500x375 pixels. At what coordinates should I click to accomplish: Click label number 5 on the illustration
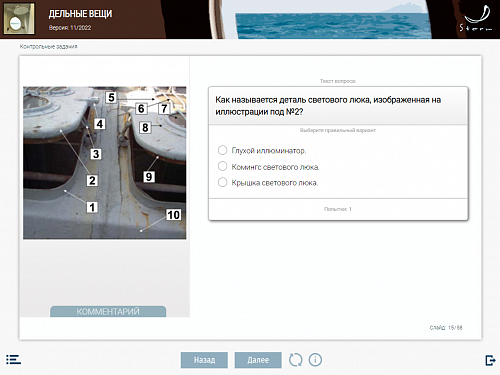coord(111,97)
